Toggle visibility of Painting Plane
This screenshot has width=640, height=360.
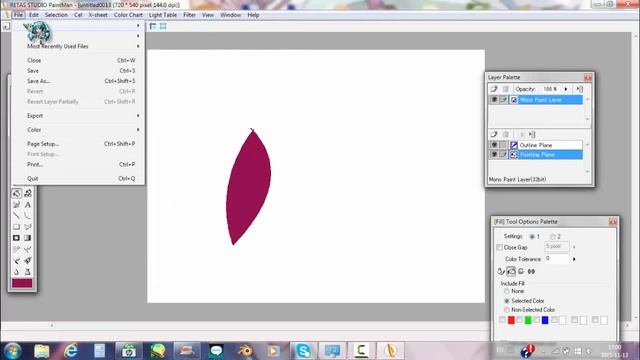494,155
